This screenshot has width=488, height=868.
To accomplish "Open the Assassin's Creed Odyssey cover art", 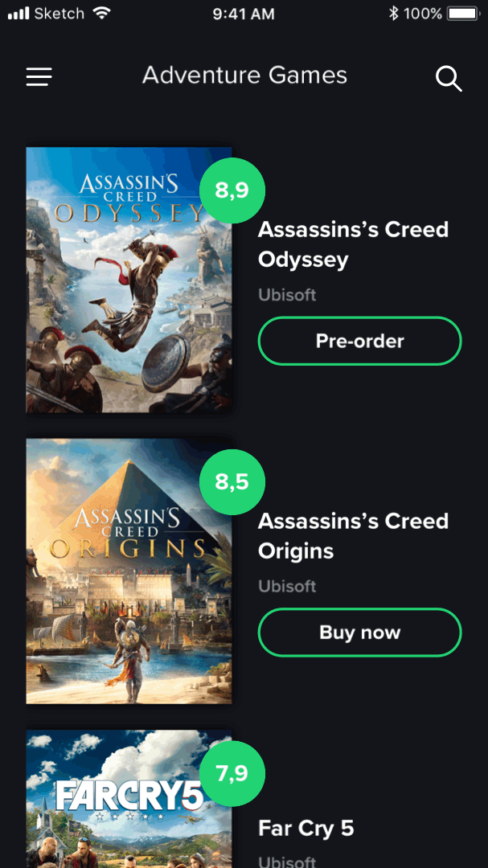I will [x=129, y=280].
